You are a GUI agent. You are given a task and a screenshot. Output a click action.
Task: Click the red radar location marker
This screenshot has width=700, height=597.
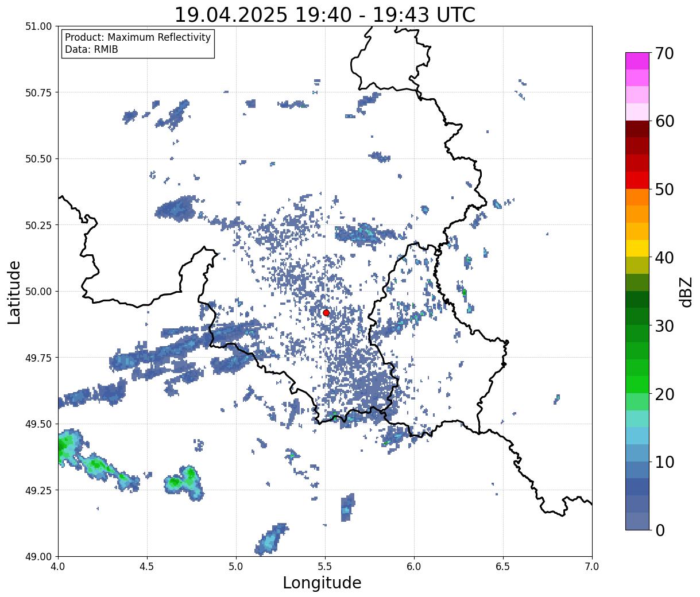[326, 313]
